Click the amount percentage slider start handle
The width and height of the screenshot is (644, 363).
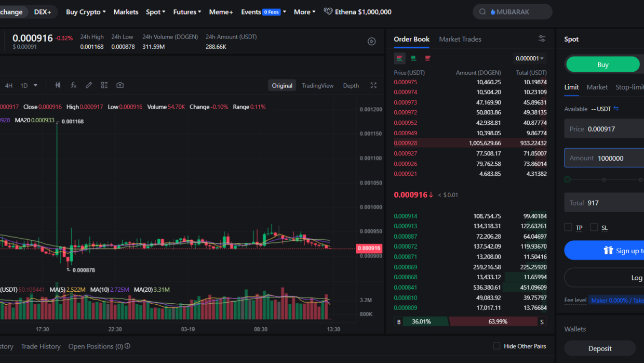567,179
